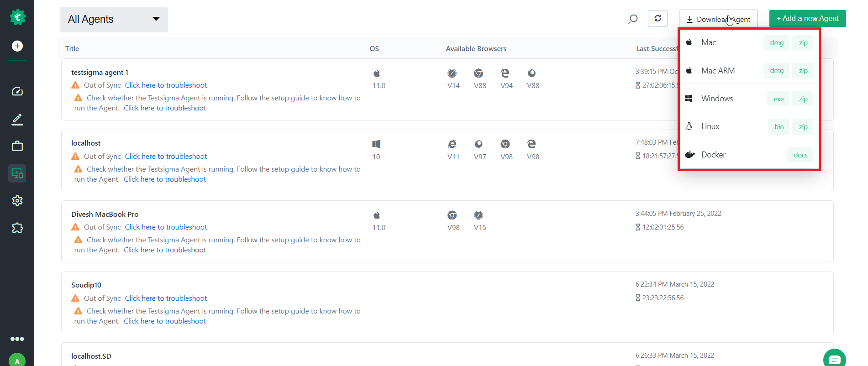Open the user avatar A in sidebar
868x366 pixels.
tap(17, 361)
